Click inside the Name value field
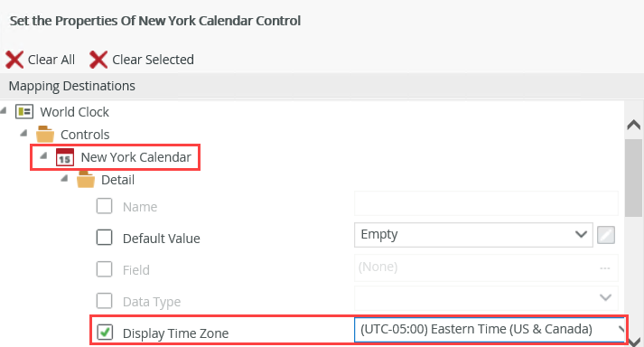 pos(486,203)
